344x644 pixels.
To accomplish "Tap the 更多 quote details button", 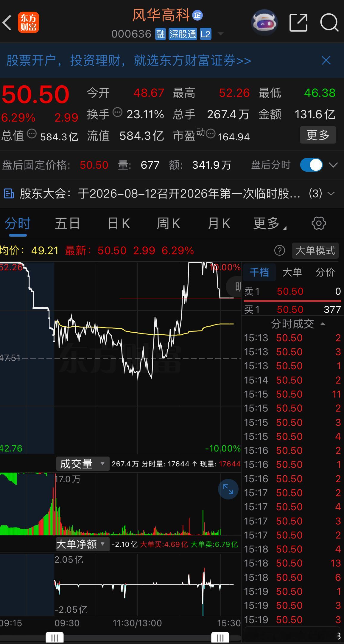I will coord(318,135).
